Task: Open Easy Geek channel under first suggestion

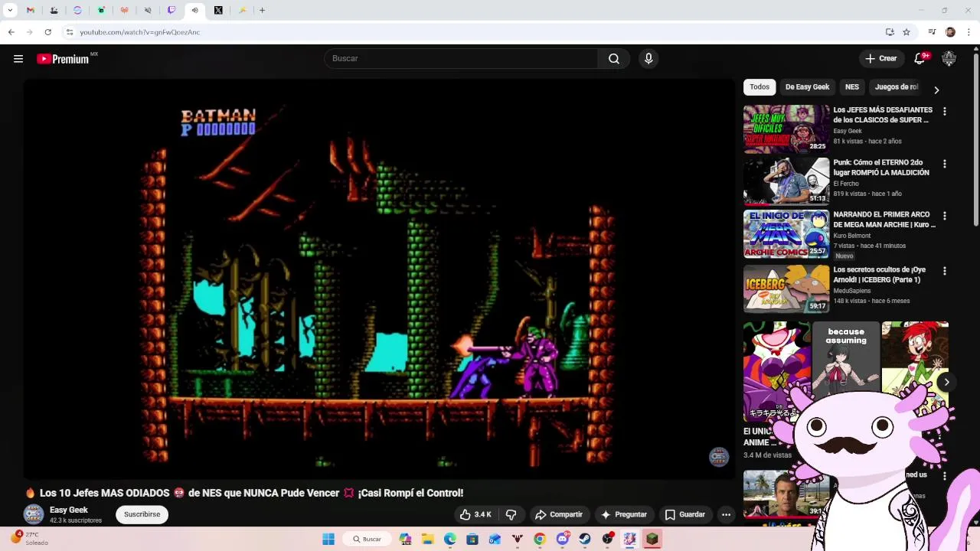Action: tap(848, 131)
